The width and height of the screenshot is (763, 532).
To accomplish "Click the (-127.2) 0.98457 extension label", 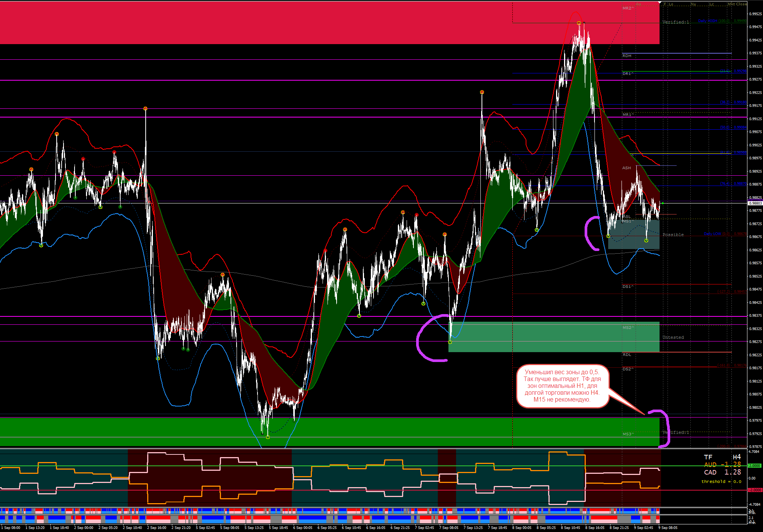I will 731,292.
